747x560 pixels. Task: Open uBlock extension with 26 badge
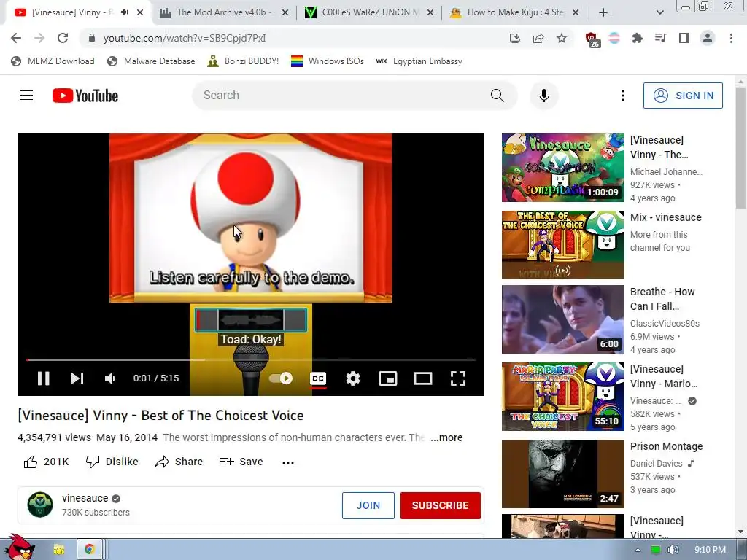point(591,39)
